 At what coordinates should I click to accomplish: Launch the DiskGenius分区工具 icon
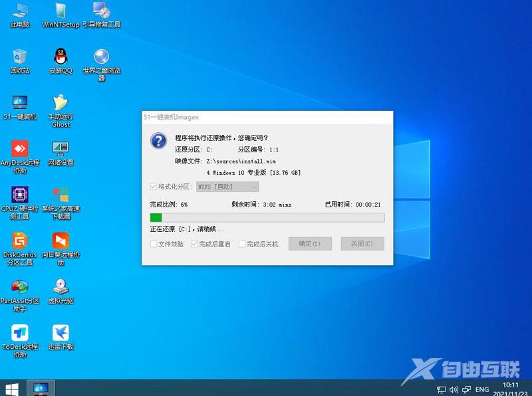(20, 249)
